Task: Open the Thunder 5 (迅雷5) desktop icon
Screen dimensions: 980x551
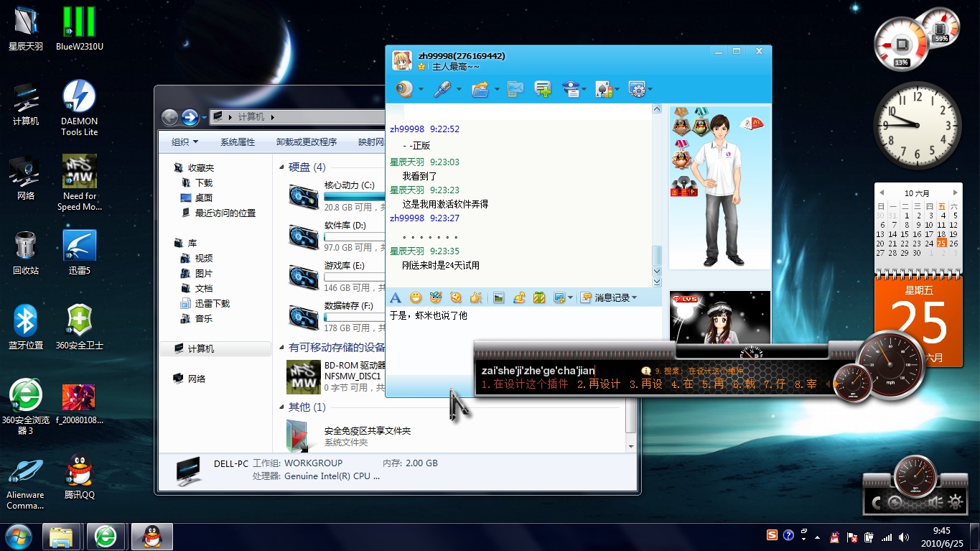Action: 80,254
